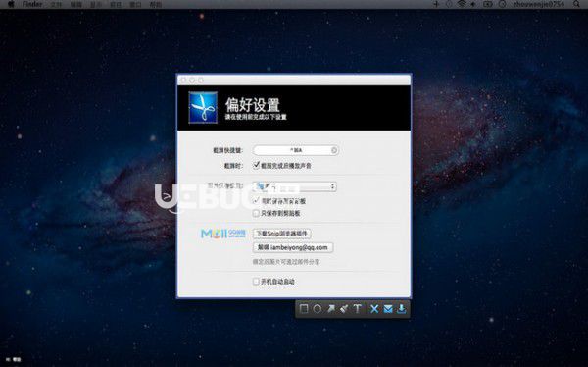Screen dimensions: 588x367
Task: Select the arrow annotation tool
Action: [x=331, y=309]
